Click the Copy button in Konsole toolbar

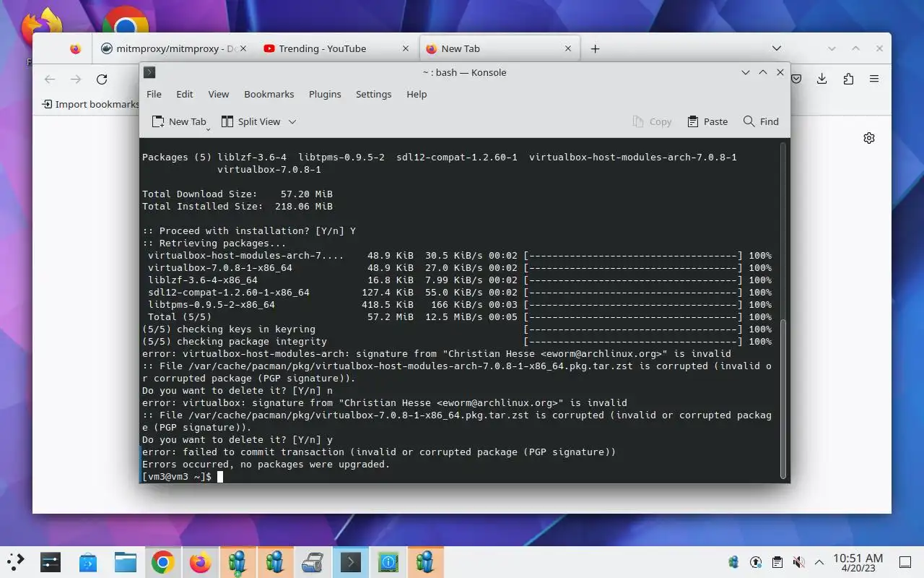tap(652, 121)
